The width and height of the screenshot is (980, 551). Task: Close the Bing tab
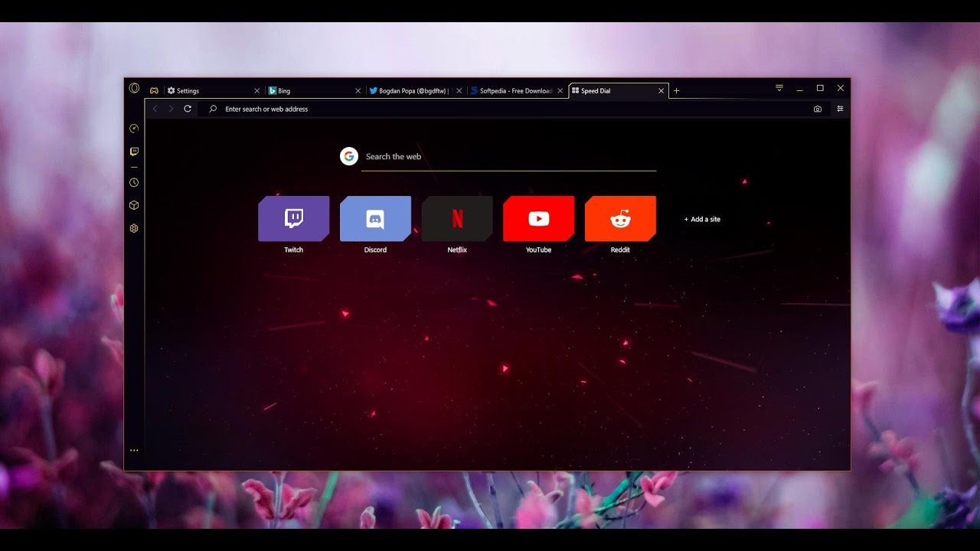pos(358,90)
